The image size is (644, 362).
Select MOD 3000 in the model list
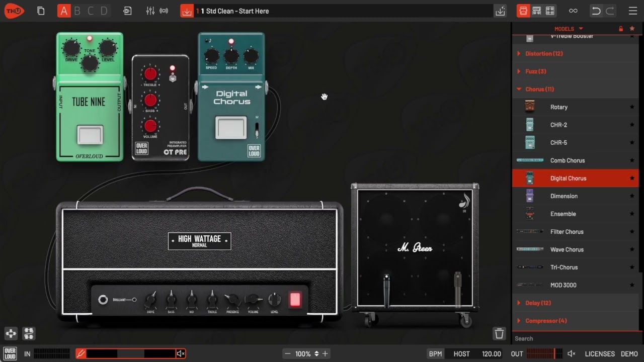click(576, 285)
